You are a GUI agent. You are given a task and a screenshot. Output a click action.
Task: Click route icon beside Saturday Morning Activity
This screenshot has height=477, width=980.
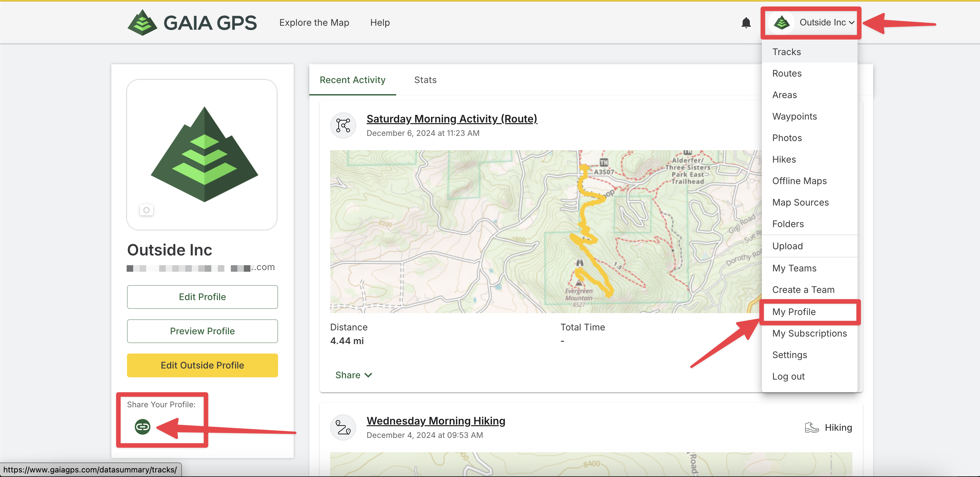(x=343, y=125)
